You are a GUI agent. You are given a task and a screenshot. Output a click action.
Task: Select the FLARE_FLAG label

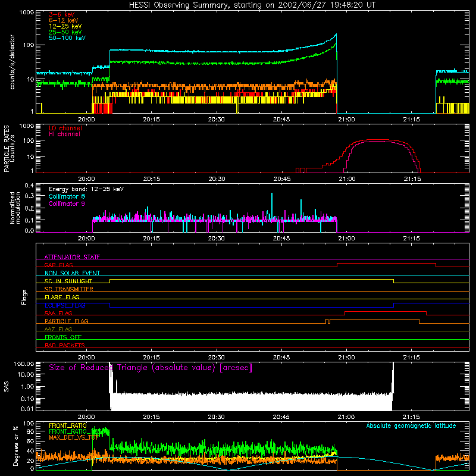point(62,297)
